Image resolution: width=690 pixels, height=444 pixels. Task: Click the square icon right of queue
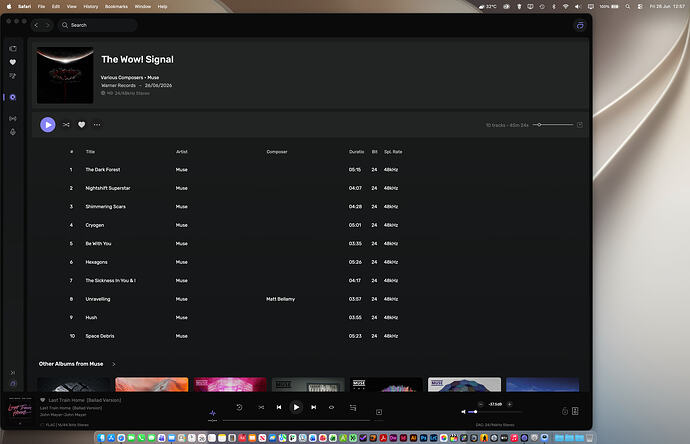(x=379, y=412)
